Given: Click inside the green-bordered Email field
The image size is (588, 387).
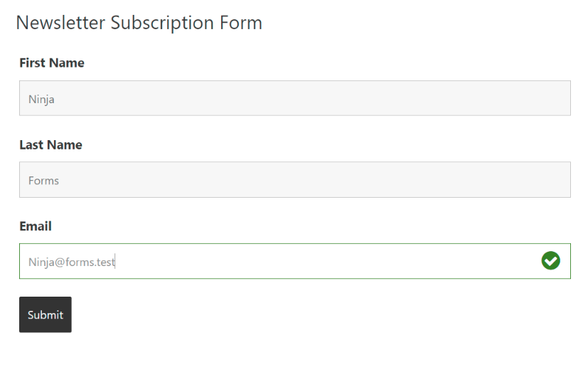Looking at the screenshot, I should point(295,261).
